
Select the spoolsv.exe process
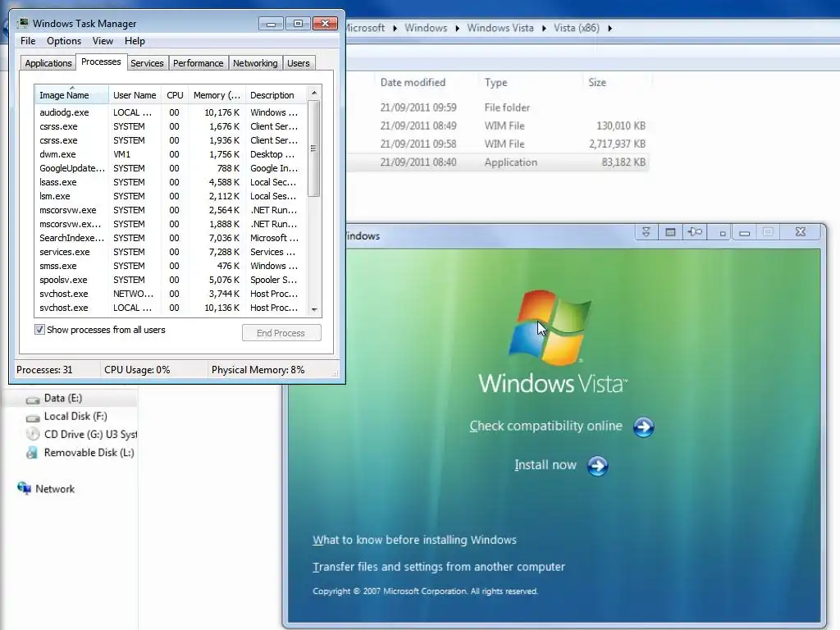click(x=171, y=280)
